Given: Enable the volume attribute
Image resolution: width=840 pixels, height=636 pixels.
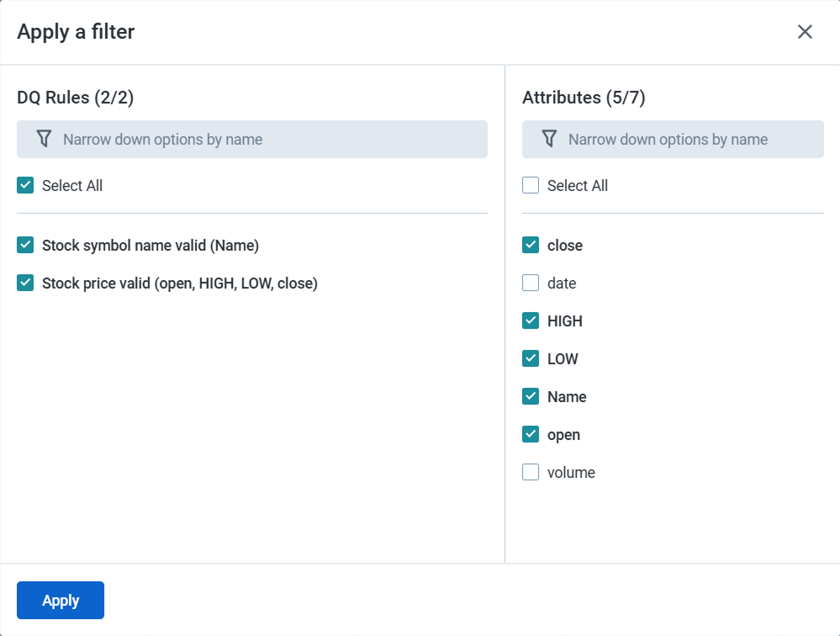Looking at the screenshot, I should pyautogui.click(x=530, y=472).
